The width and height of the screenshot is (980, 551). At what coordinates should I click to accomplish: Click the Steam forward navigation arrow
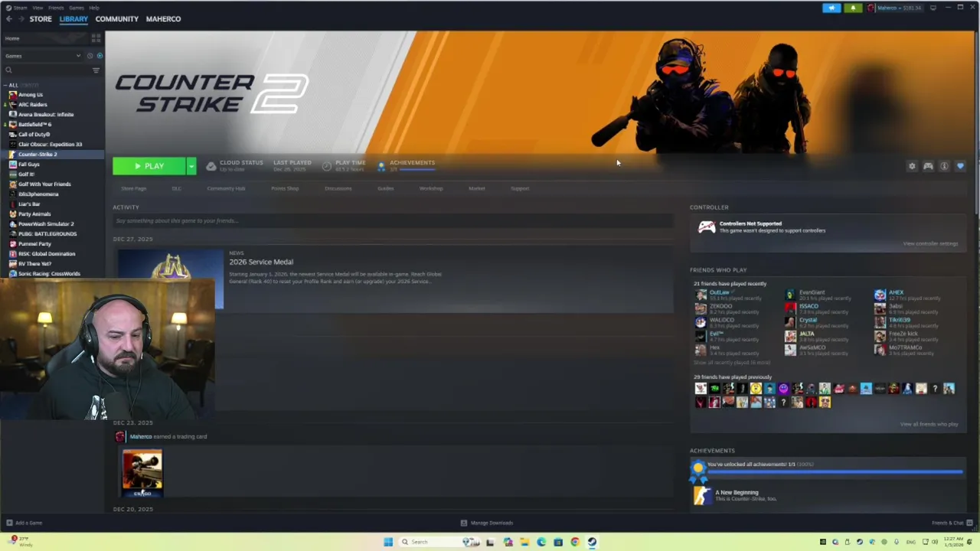pos(21,19)
